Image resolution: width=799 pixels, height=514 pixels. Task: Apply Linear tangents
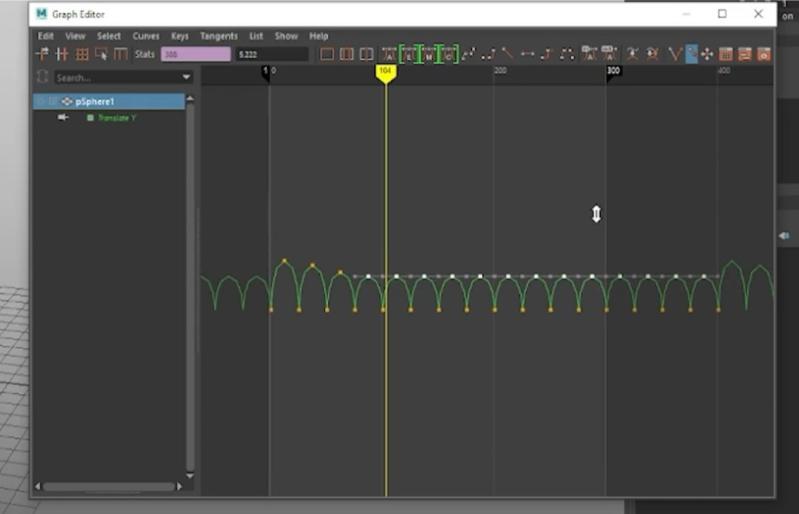(x=508, y=54)
